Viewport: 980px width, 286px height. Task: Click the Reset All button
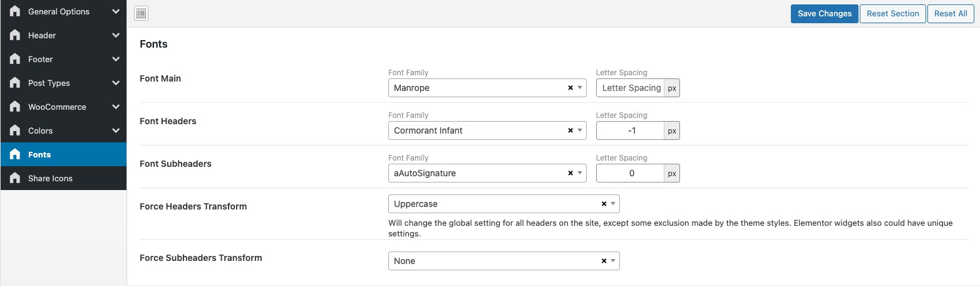tap(950, 13)
